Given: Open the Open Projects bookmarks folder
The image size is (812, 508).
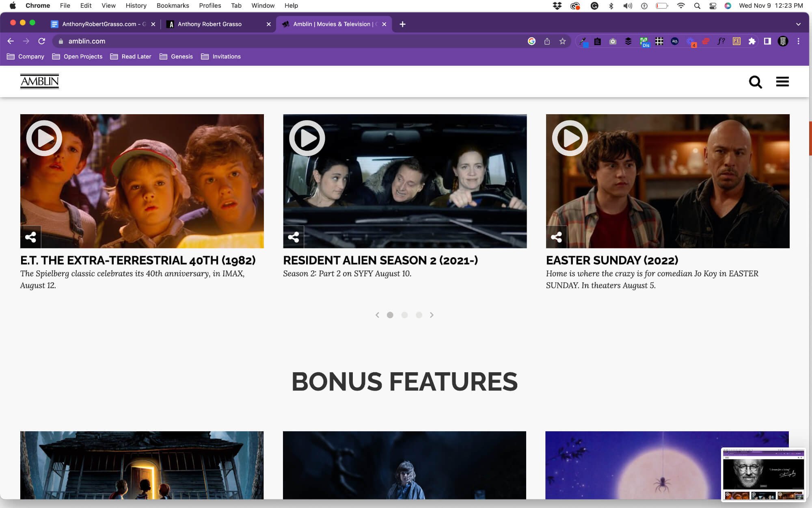Looking at the screenshot, I should [x=77, y=56].
